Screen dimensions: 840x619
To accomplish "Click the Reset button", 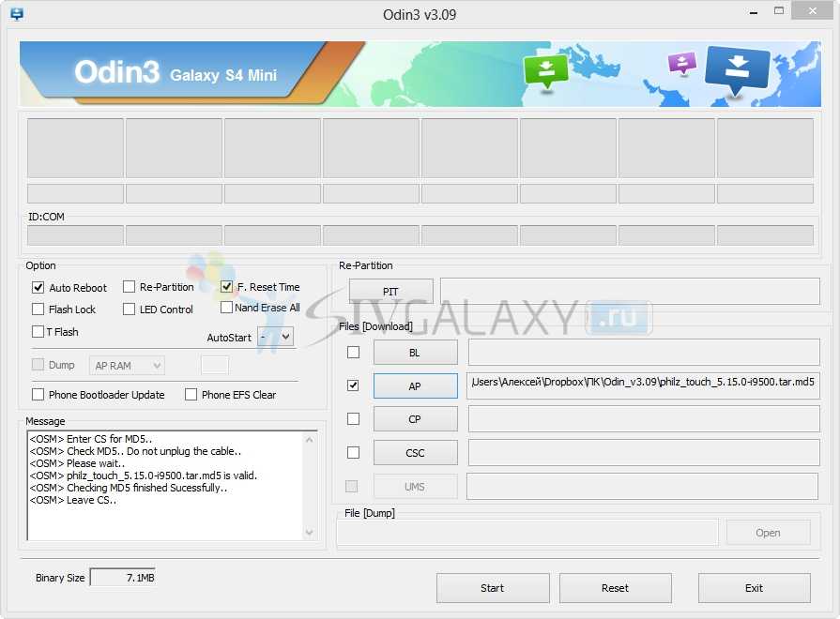I will tap(615, 588).
